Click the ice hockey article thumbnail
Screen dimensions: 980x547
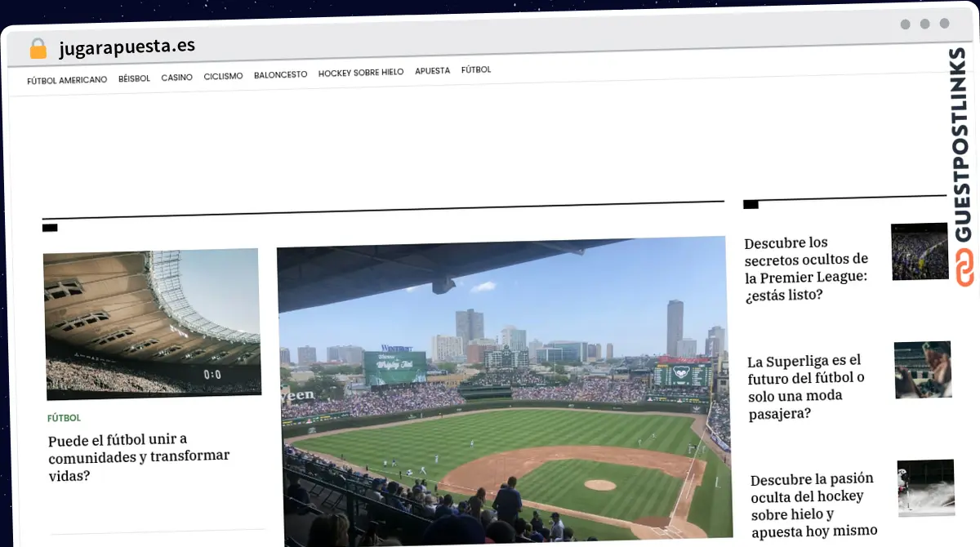(926, 487)
